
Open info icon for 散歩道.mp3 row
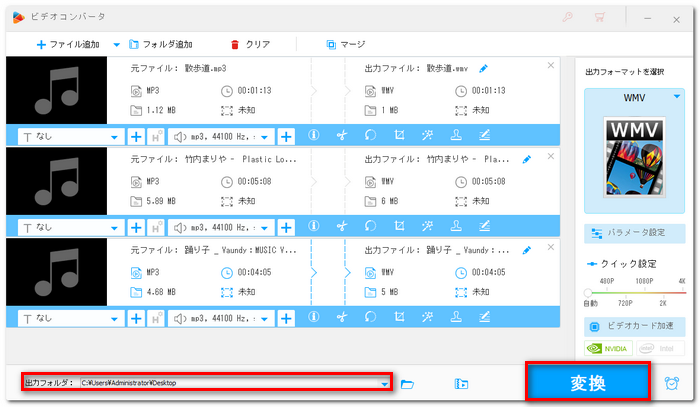point(313,135)
